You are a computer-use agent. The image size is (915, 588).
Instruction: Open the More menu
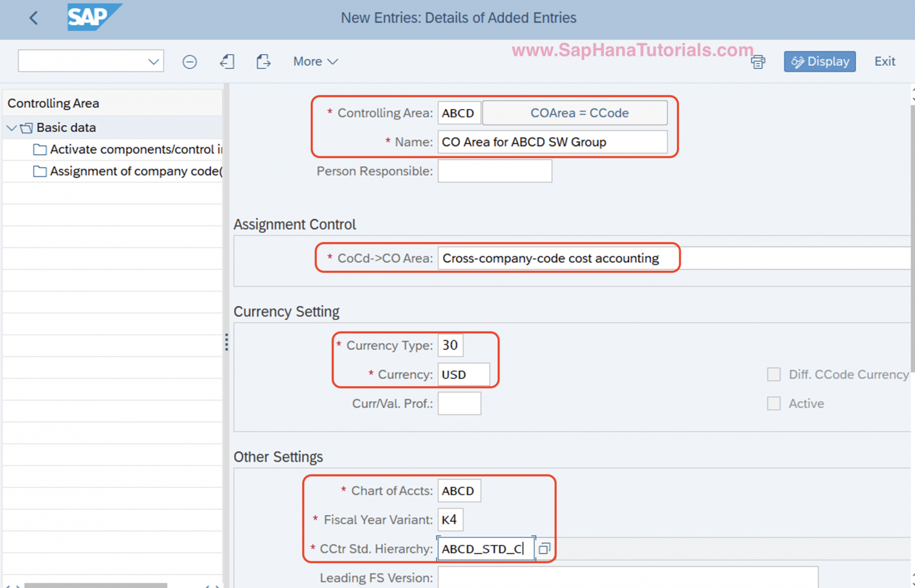315,61
